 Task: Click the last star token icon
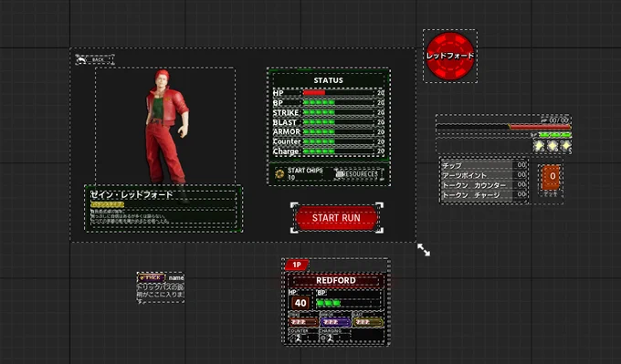(565, 146)
